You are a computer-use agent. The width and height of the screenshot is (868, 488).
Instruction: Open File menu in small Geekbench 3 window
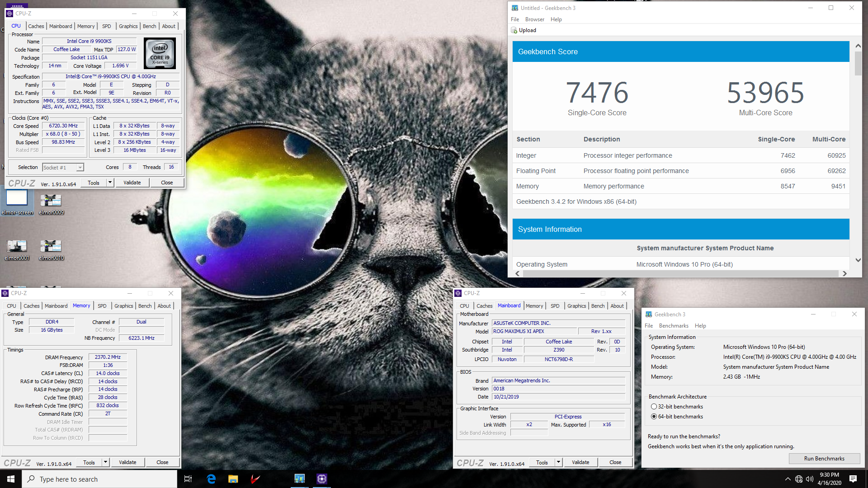click(x=649, y=326)
